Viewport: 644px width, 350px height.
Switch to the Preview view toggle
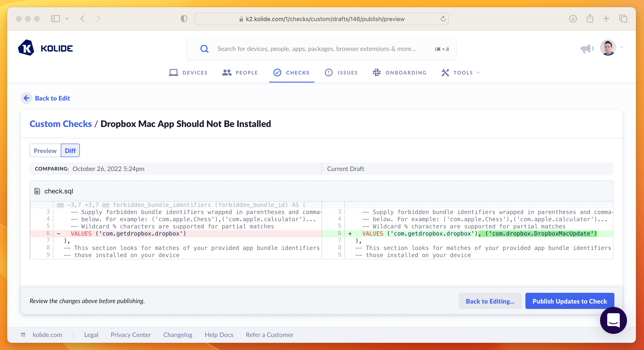pos(45,151)
